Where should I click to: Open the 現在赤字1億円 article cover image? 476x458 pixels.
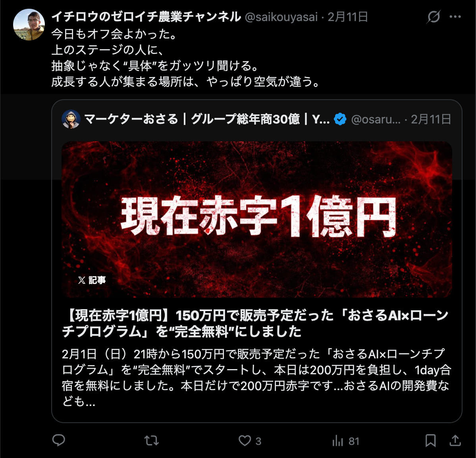click(x=257, y=219)
